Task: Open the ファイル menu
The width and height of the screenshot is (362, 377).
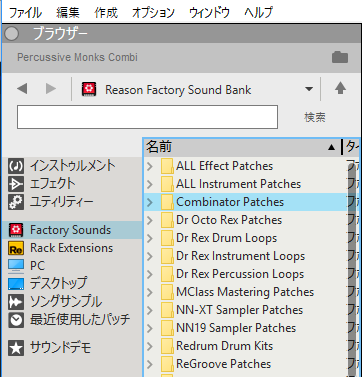Action: (25, 13)
